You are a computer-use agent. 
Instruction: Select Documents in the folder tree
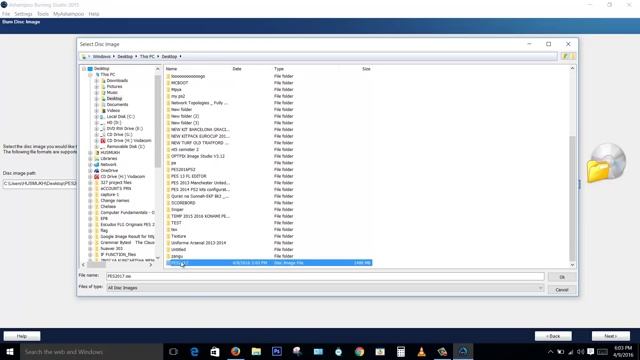click(117, 104)
